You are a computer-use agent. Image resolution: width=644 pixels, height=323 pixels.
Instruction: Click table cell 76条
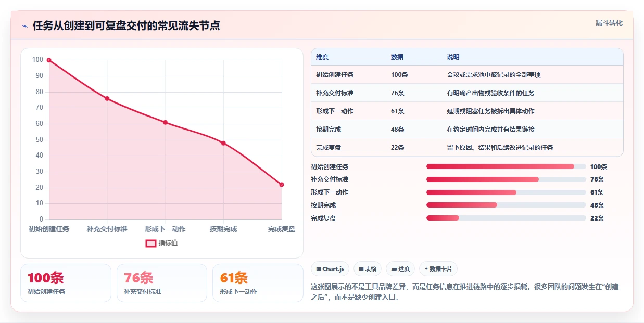(398, 93)
